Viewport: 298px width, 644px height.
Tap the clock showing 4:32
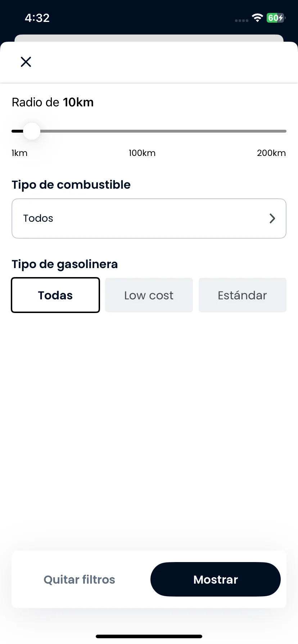37,18
